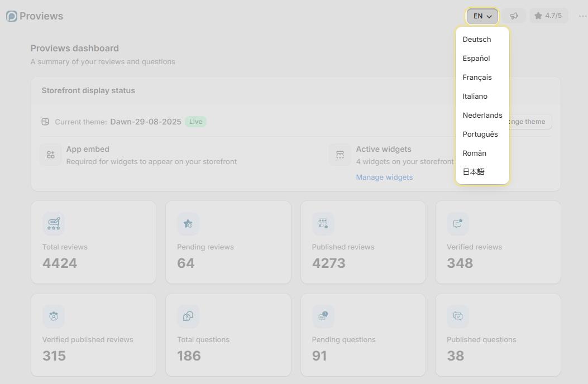Open the Published reviews stat card
The width and height of the screenshot is (588, 384).
pos(363,242)
